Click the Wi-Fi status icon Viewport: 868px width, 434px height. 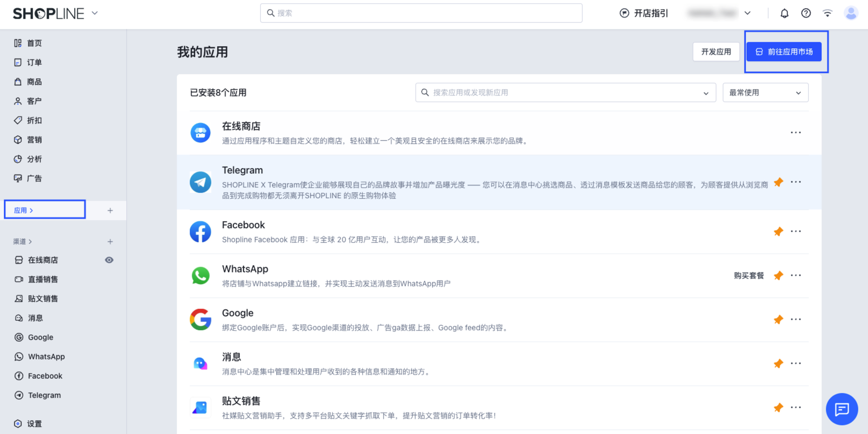tap(828, 13)
